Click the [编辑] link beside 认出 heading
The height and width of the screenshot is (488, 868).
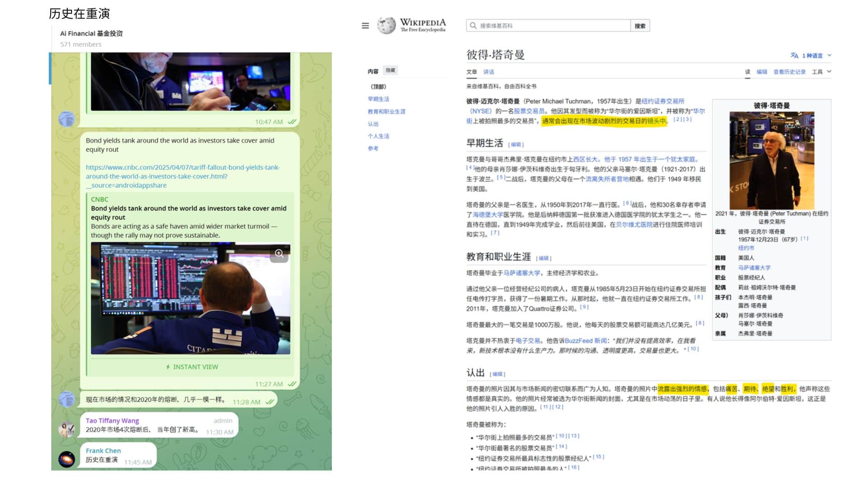tap(497, 374)
